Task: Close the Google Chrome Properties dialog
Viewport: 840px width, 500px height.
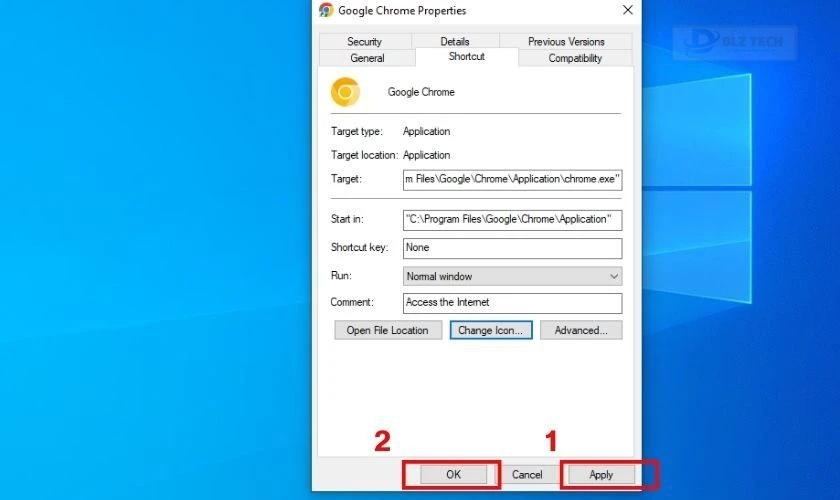Action: 627,10
